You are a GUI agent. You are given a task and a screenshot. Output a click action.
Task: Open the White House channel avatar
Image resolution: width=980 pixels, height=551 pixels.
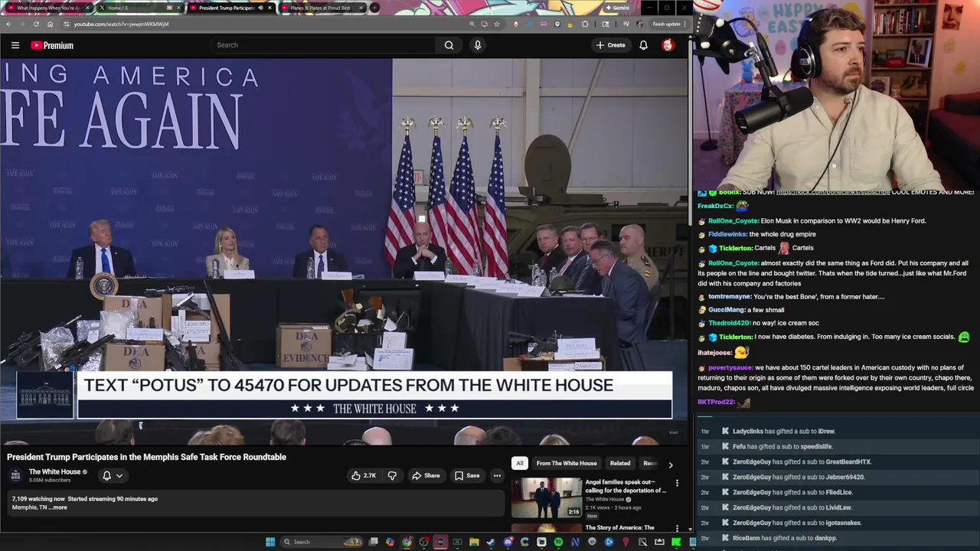tap(15, 475)
